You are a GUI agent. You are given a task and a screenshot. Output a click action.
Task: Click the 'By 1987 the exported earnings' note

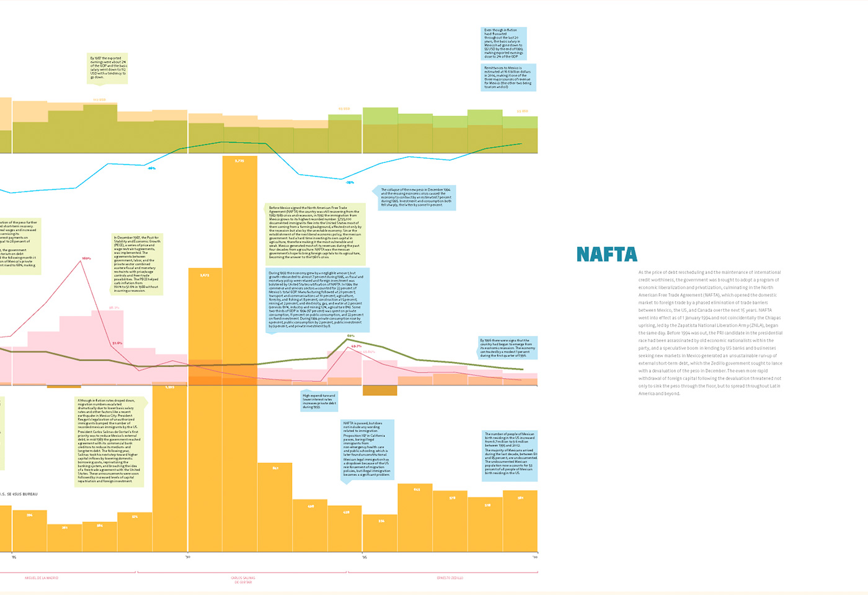point(108,68)
